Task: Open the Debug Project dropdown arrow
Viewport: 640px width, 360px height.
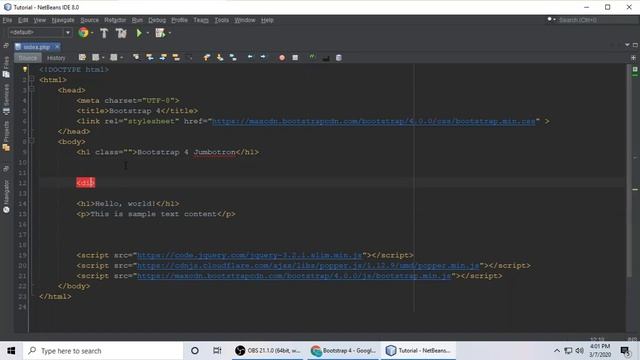Action: [x=169, y=33]
